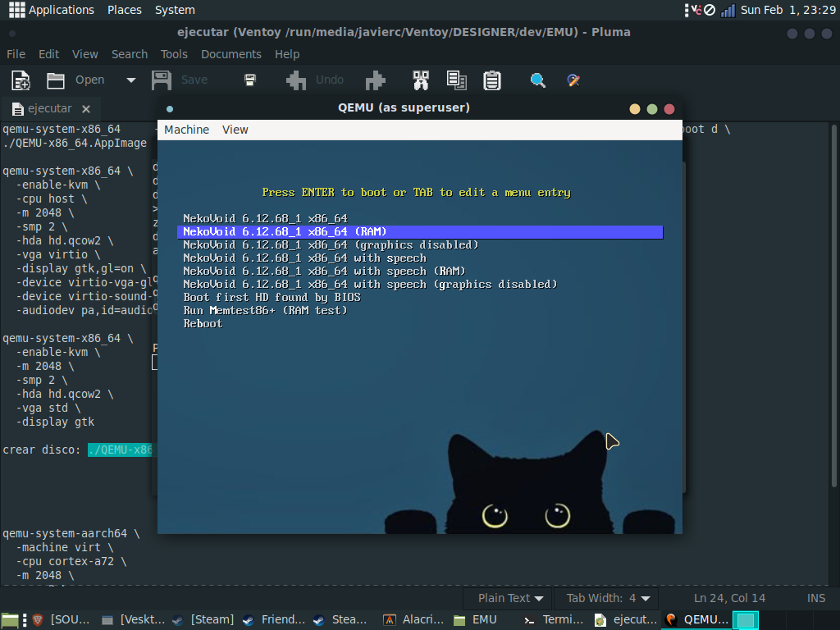Click the Print icon in Pluma toolbar

pyautogui.click(x=250, y=80)
